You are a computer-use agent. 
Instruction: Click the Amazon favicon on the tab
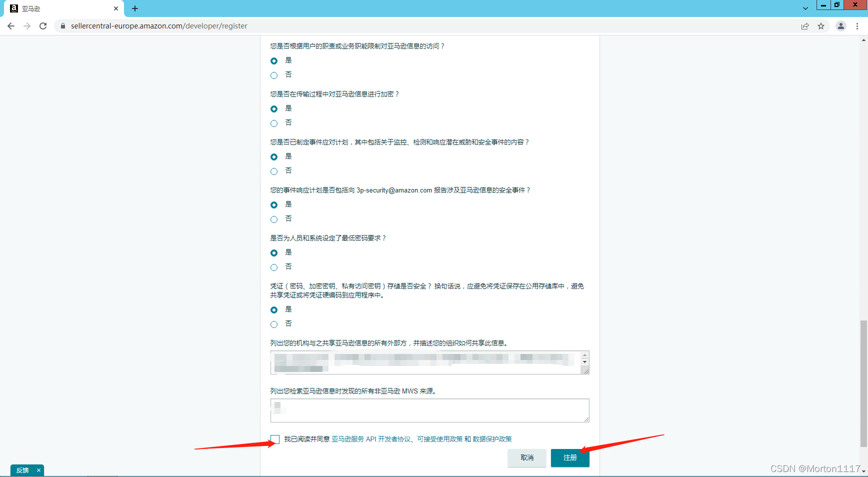pyautogui.click(x=14, y=8)
